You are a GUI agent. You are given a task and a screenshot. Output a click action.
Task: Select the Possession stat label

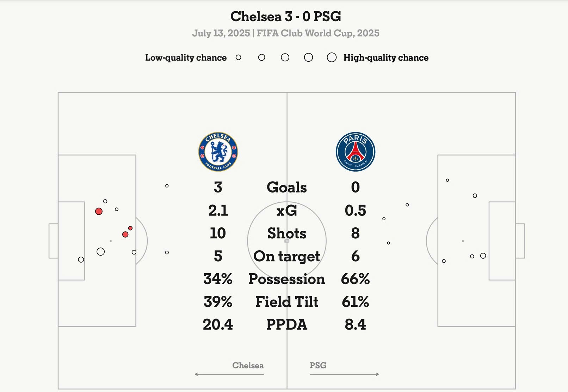286,279
